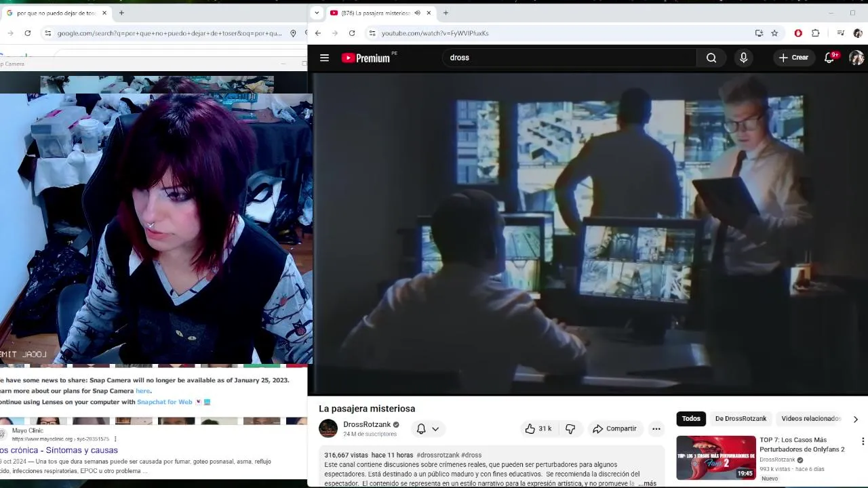Reload the Google search page
Screen dimensions: 868x488
pyautogui.click(x=27, y=33)
